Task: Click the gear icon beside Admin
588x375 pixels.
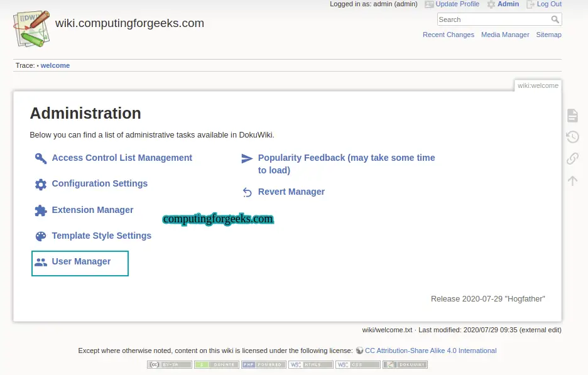Action: [x=491, y=4]
